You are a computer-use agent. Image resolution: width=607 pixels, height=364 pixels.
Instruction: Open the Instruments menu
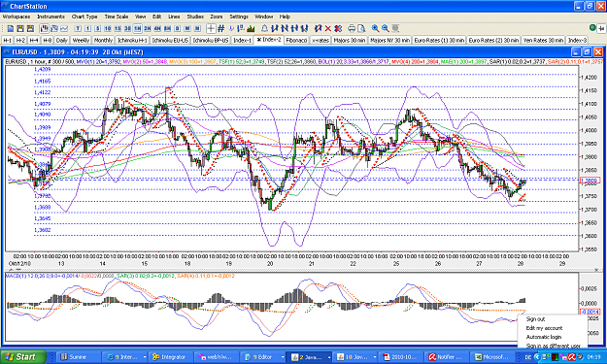click(51, 17)
